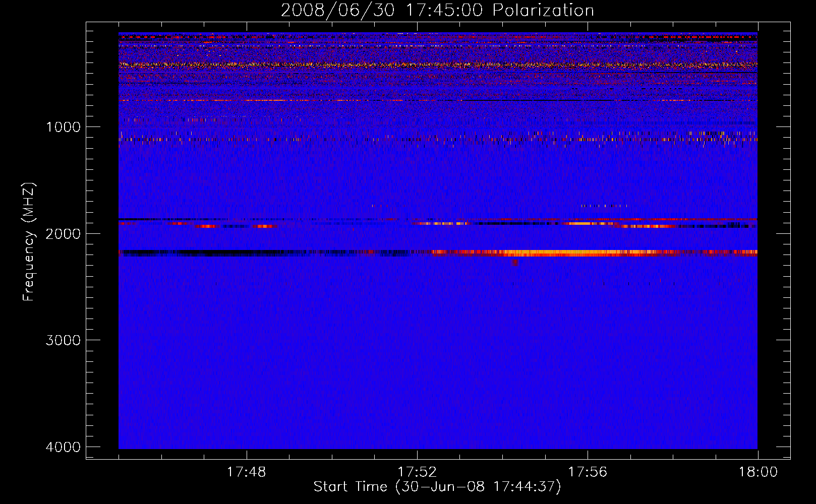
Task: Click the 'Frequency (MHZ)' axis label
Action: [29, 242]
